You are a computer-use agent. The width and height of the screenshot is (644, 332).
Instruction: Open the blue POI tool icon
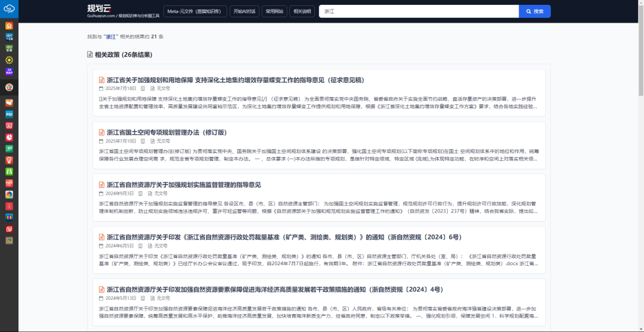click(x=9, y=114)
